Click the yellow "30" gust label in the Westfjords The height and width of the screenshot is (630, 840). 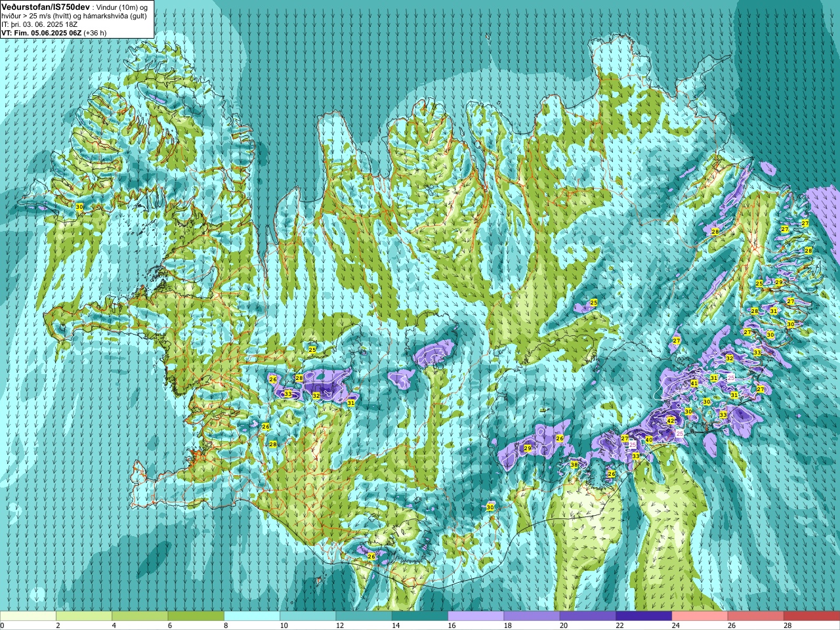(x=79, y=207)
